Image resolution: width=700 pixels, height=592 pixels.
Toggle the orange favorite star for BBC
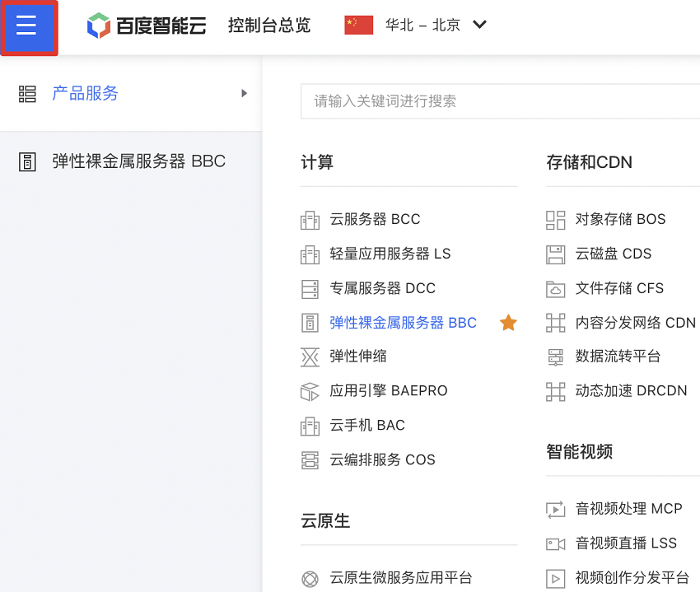coord(508,322)
